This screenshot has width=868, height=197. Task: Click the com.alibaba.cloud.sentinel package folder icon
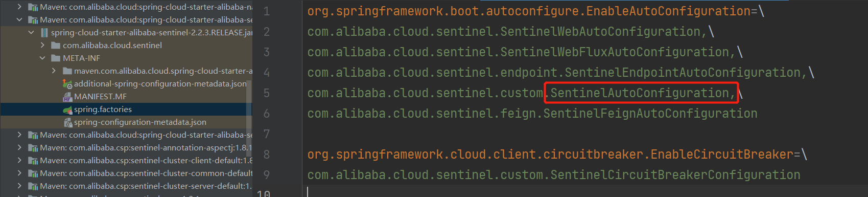click(x=56, y=46)
